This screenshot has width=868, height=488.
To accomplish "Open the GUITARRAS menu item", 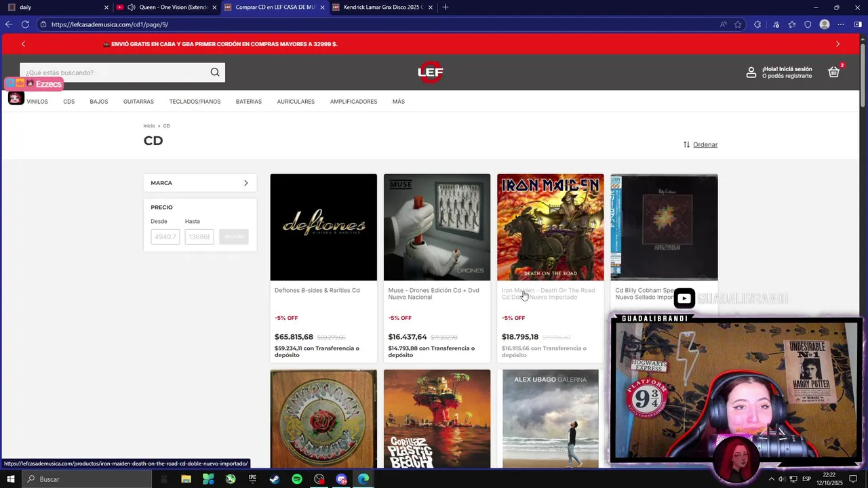I will pos(138,102).
